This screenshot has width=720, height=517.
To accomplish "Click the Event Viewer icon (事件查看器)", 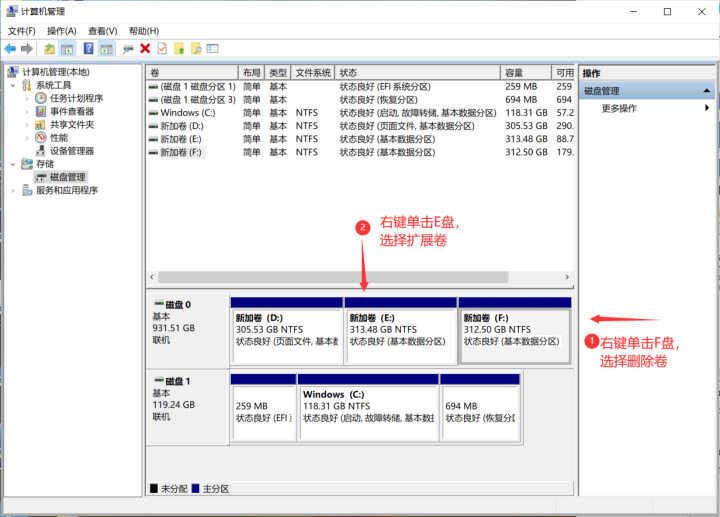I will coord(41,111).
